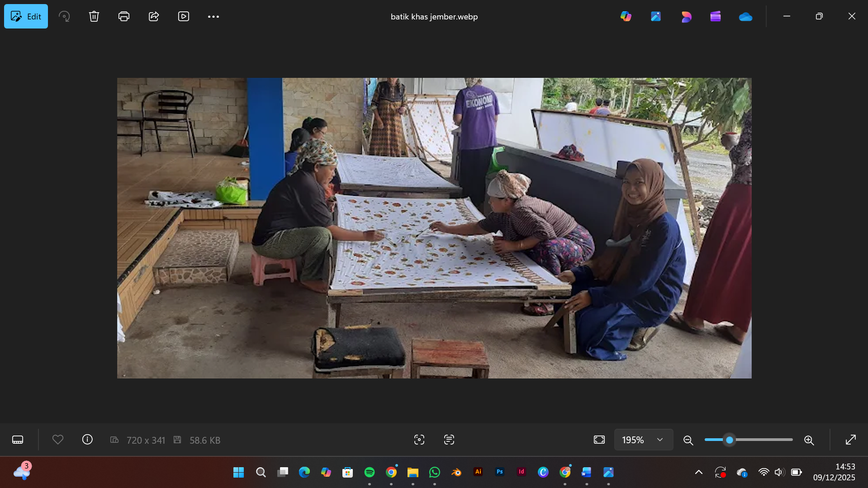868x488 pixels.
Task: Mark the batik photo as favorite
Action: click(x=57, y=439)
